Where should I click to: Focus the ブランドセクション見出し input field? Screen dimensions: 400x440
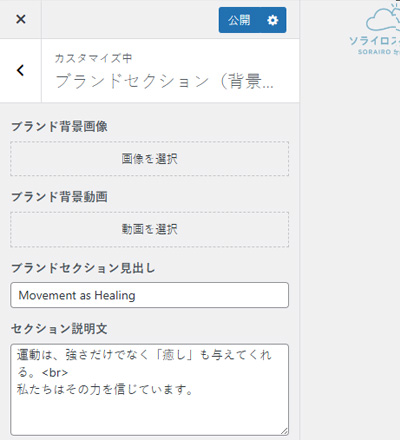tap(149, 295)
